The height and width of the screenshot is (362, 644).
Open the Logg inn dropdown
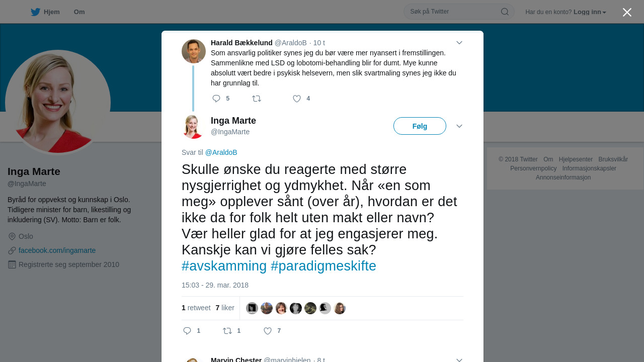tap(590, 12)
